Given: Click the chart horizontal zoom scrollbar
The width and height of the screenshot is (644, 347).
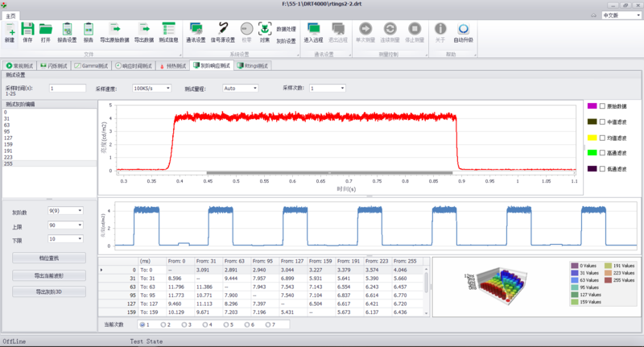Looking at the screenshot, I should 329,173.
